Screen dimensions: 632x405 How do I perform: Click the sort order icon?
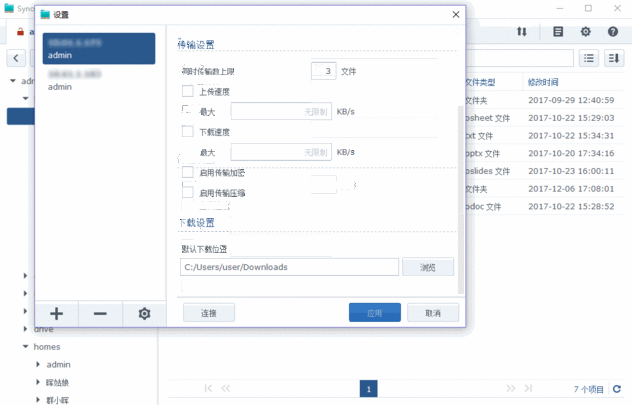click(x=614, y=58)
